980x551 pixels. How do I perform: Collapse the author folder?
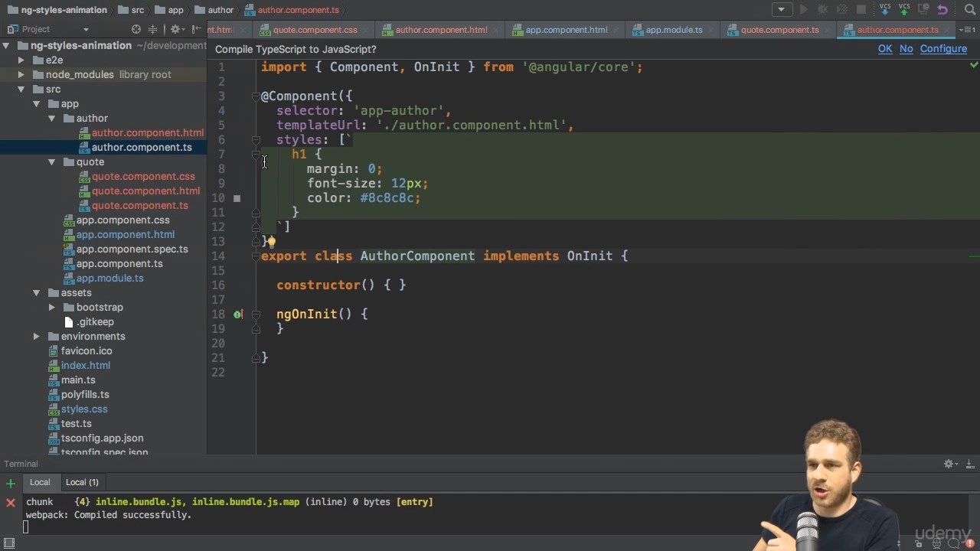click(x=52, y=119)
